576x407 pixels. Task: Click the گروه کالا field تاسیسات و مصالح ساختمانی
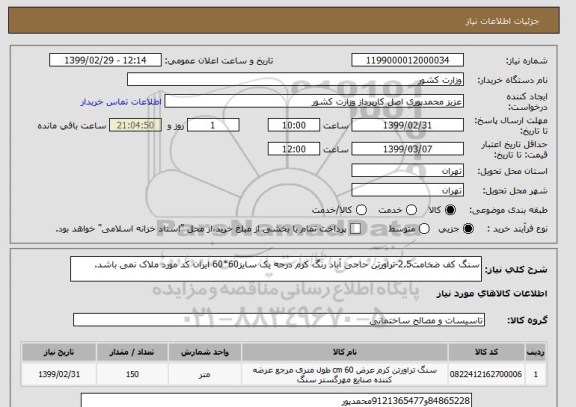tap(279, 320)
